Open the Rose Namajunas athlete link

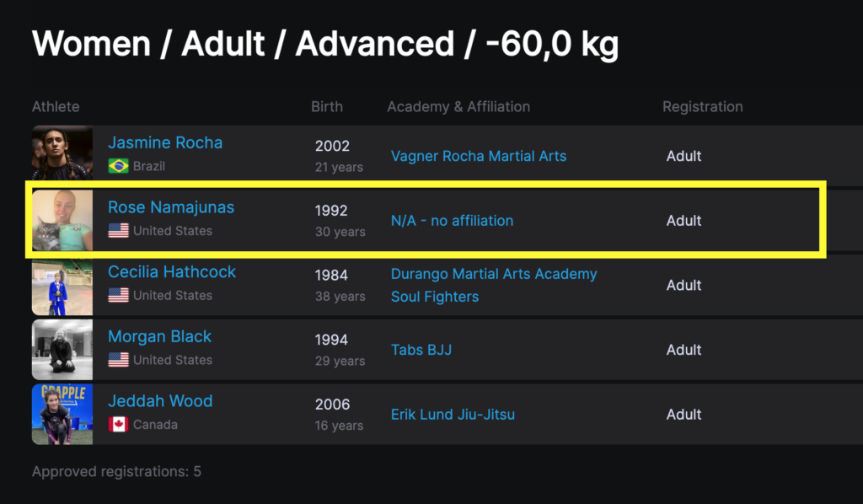point(171,207)
